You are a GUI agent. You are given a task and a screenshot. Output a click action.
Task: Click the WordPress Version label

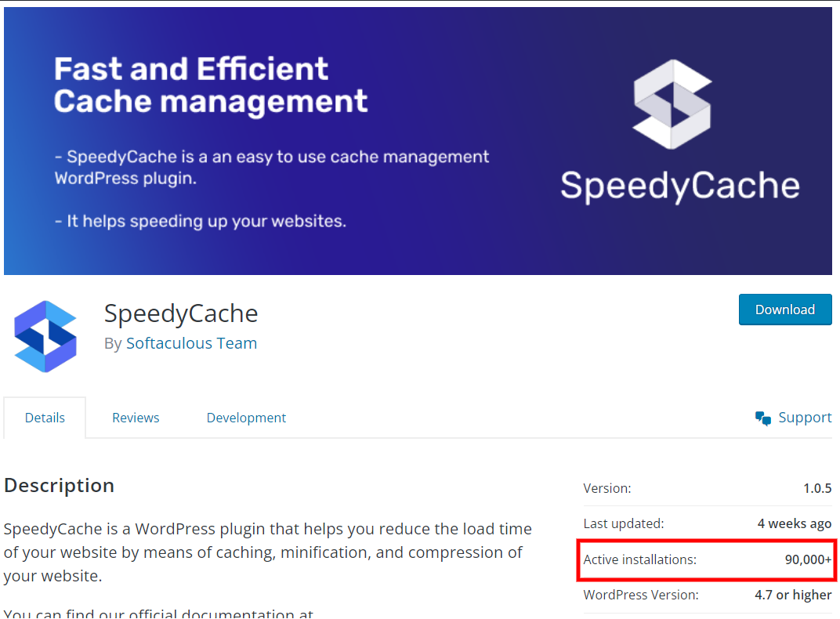click(641, 595)
